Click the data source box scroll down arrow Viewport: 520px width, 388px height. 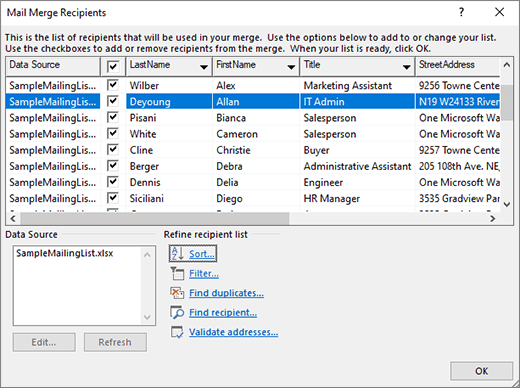pos(147,317)
